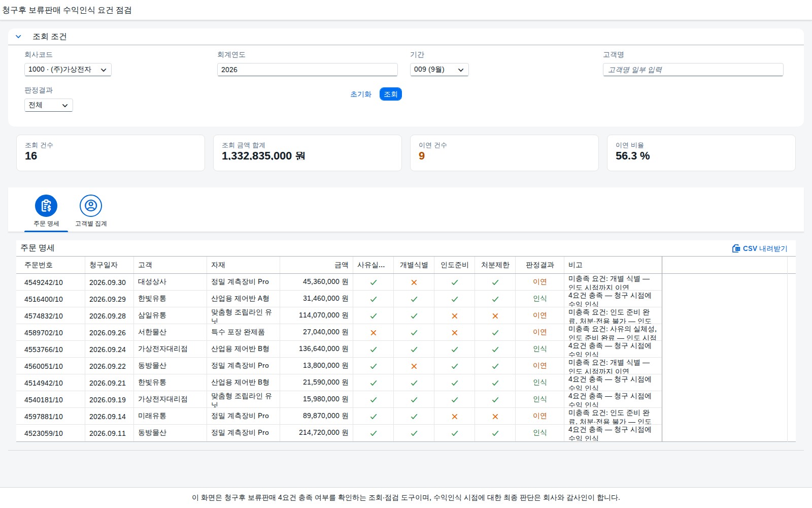The height and width of the screenshot is (508, 812).
Task: Click the 개별식별 column header
Action: click(414, 265)
